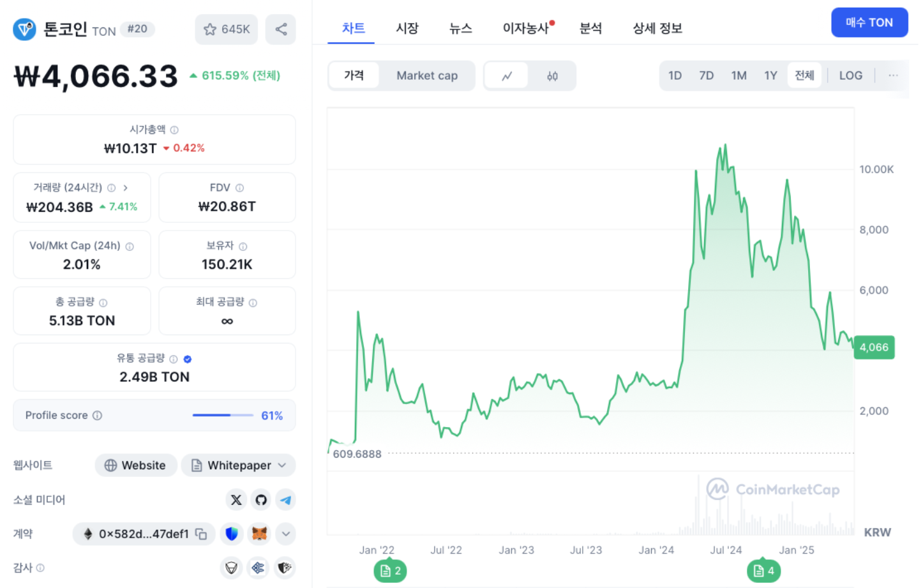Expand more contracts chevron

coord(286,534)
